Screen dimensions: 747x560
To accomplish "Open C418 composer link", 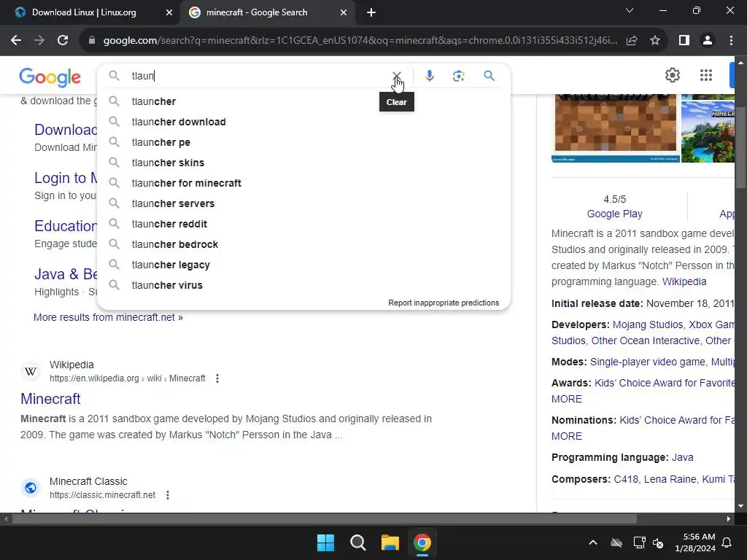I will [626, 479].
